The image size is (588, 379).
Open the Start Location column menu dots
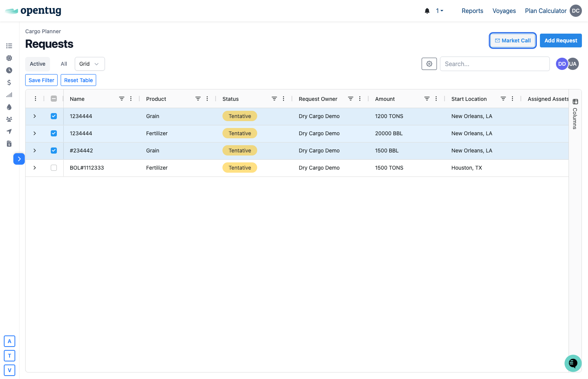click(512, 99)
